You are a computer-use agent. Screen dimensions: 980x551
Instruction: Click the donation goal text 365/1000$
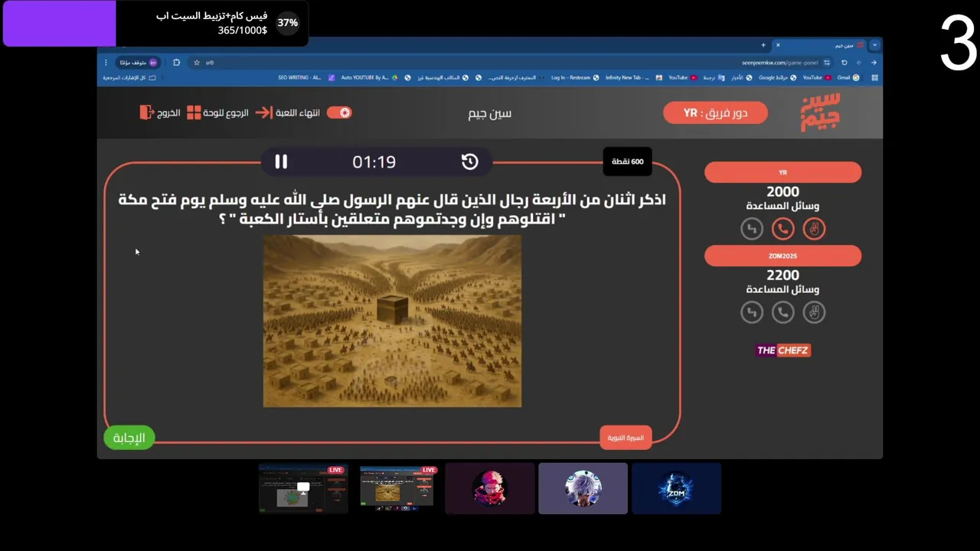(x=242, y=31)
